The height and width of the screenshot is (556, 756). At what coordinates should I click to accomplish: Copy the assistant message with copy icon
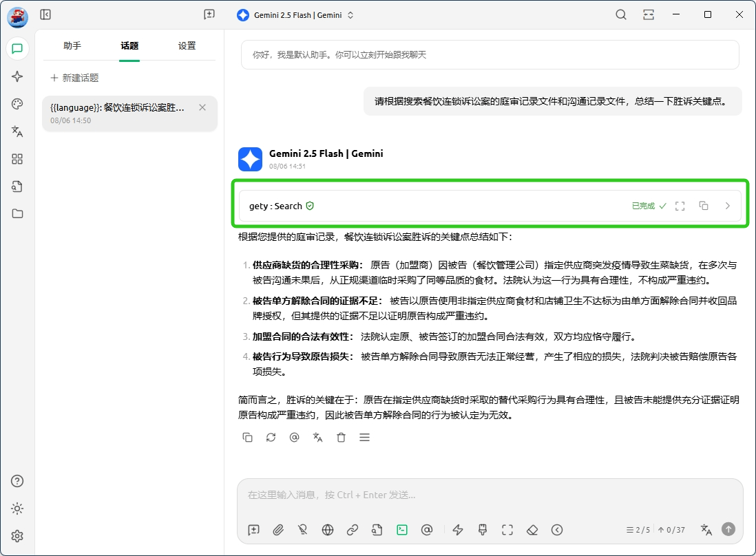click(247, 437)
